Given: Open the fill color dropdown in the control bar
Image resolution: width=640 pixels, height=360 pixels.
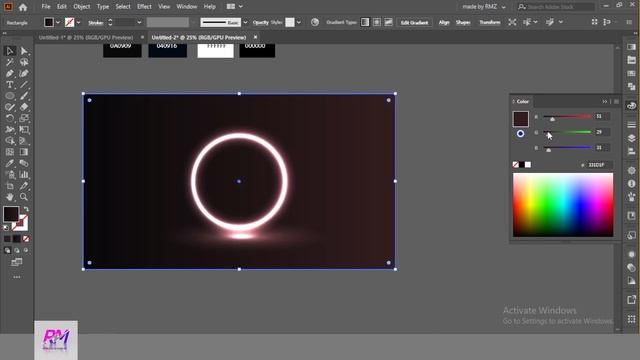Looking at the screenshot, I should pos(58,22).
